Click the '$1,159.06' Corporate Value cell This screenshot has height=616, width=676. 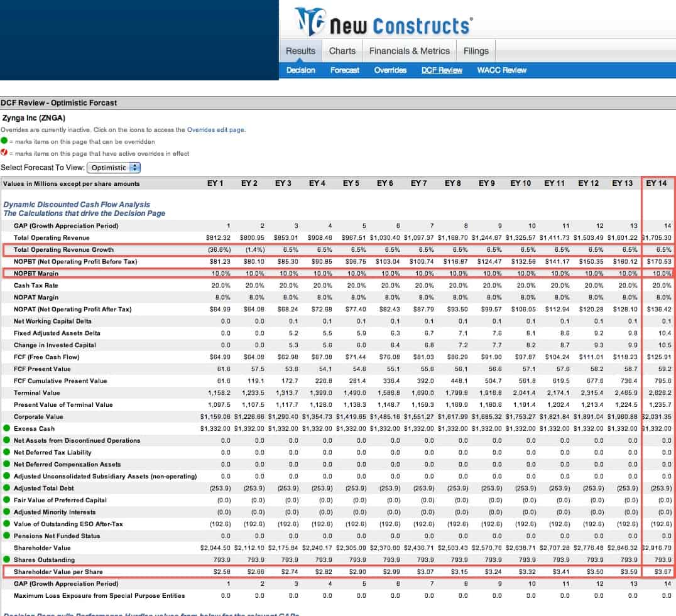[x=215, y=416]
